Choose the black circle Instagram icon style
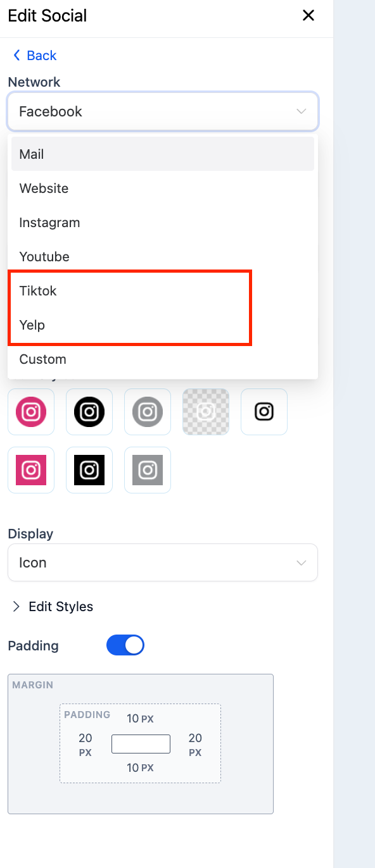This screenshot has height=868, width=375. pyautogui.click(x=89, y=412)
